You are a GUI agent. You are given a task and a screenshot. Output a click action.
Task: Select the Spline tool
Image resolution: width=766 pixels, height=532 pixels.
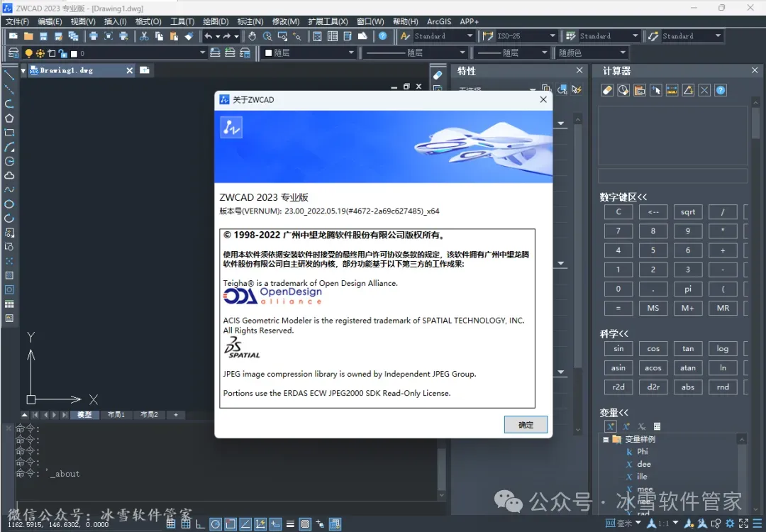[x=9, y=189]
